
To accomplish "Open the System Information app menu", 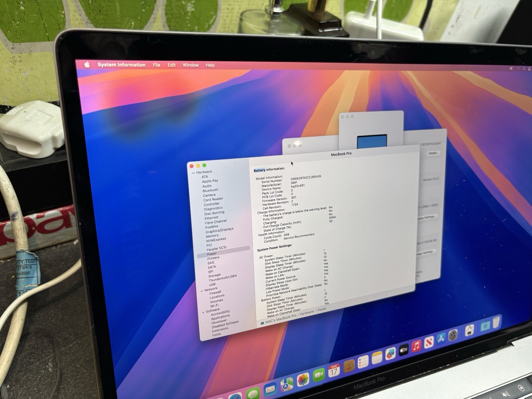I will point(121,65).
